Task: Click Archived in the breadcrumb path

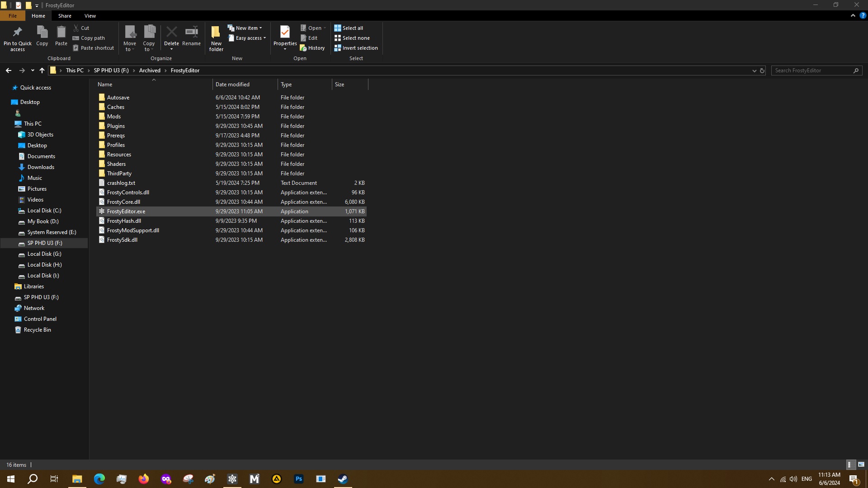Action: coord(150,70)
